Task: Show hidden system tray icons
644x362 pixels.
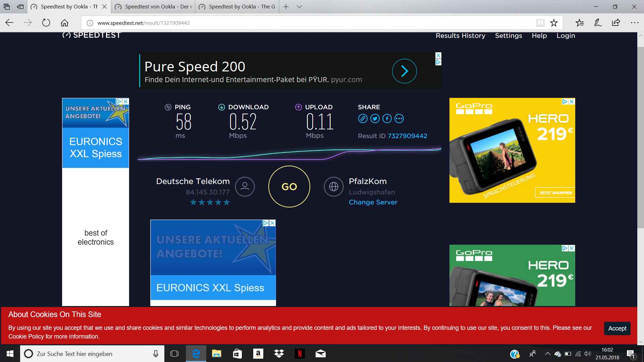Action: click(x=547, y=354)
